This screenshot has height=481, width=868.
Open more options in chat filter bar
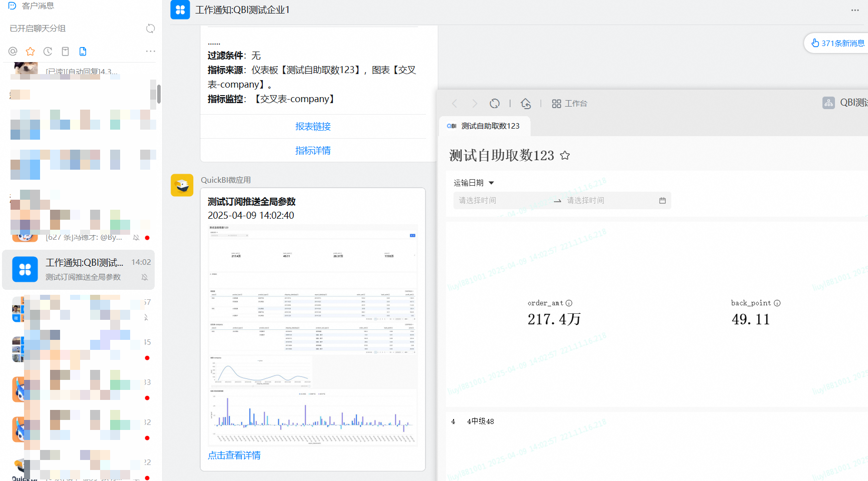(x=150, y=51)
